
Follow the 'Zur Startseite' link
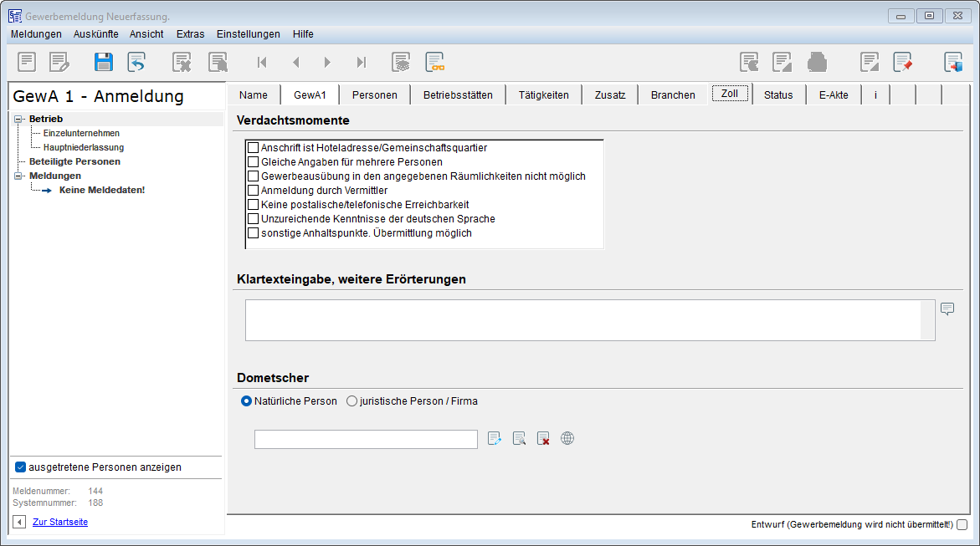pos(59,522)
